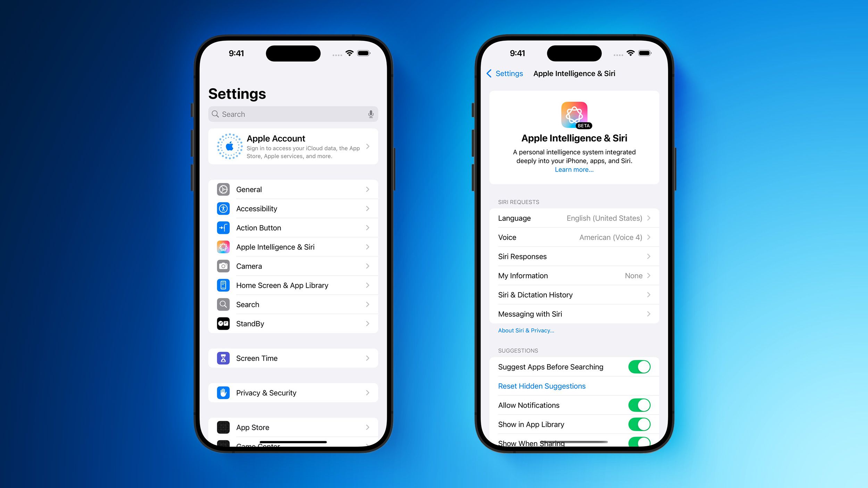
Task: Tap the Settings search field
Action: pyautogui.click(x=293, y=115)
